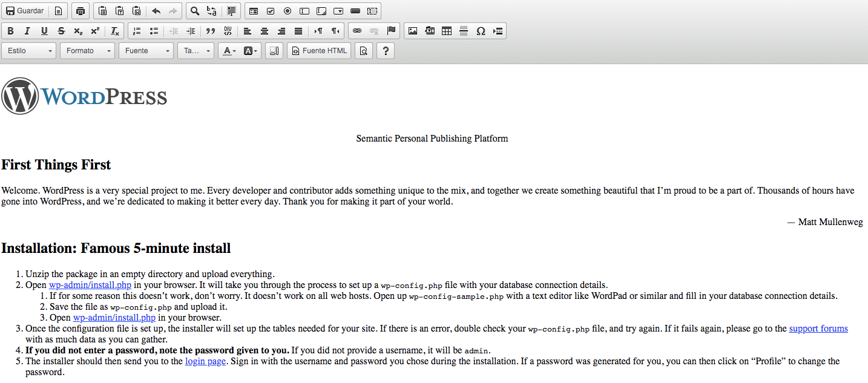Insert an anchor flag
This screenshot has height=383, width=868.
click(x=391, y=31)
